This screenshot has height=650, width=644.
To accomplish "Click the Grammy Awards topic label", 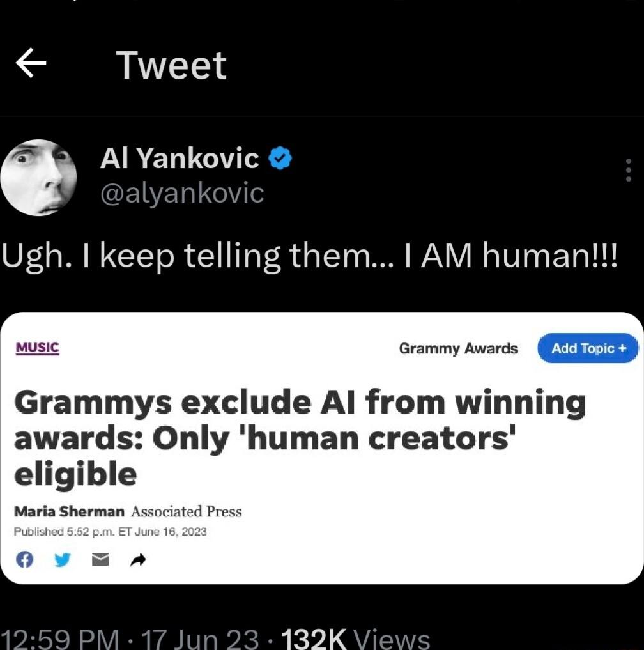I will pyautogui.click(x=459, y=348).
